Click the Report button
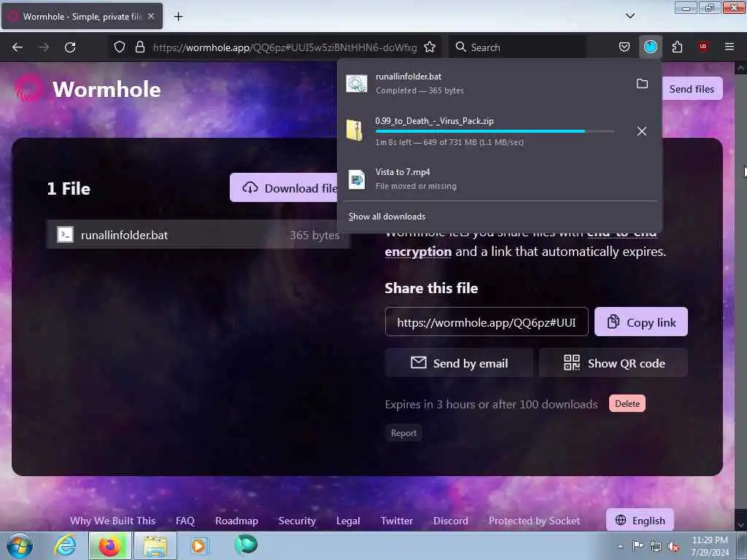This screenshot has width=747, height=560. point(403,433)
